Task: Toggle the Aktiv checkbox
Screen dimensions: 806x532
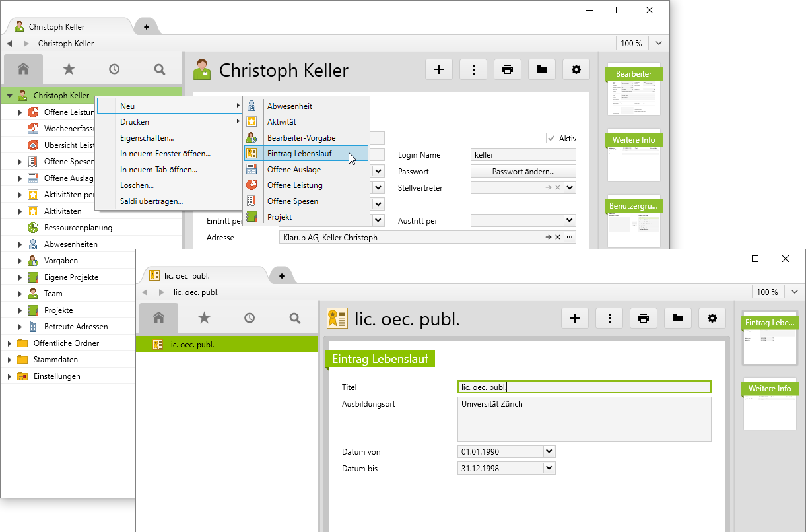Action: (x=551, y=138)
